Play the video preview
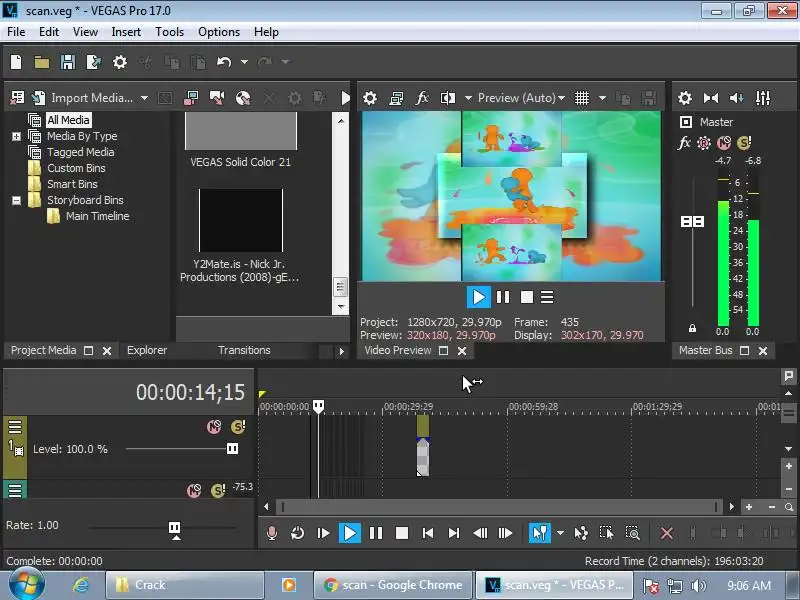 pyautogui.click(x=479, y=297)
